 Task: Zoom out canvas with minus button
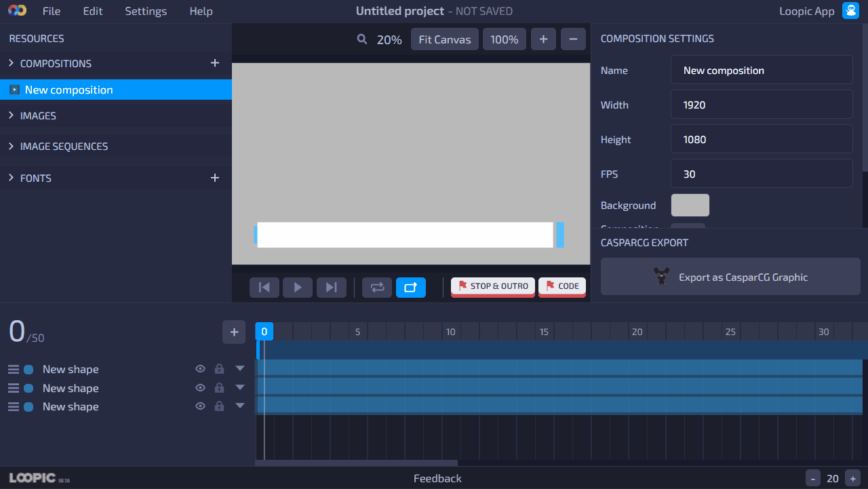pyautogui.click(x=573, y=39)
